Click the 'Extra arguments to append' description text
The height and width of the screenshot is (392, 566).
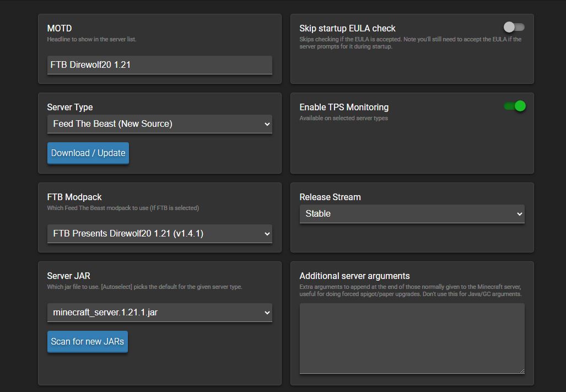tap(411, 290)
